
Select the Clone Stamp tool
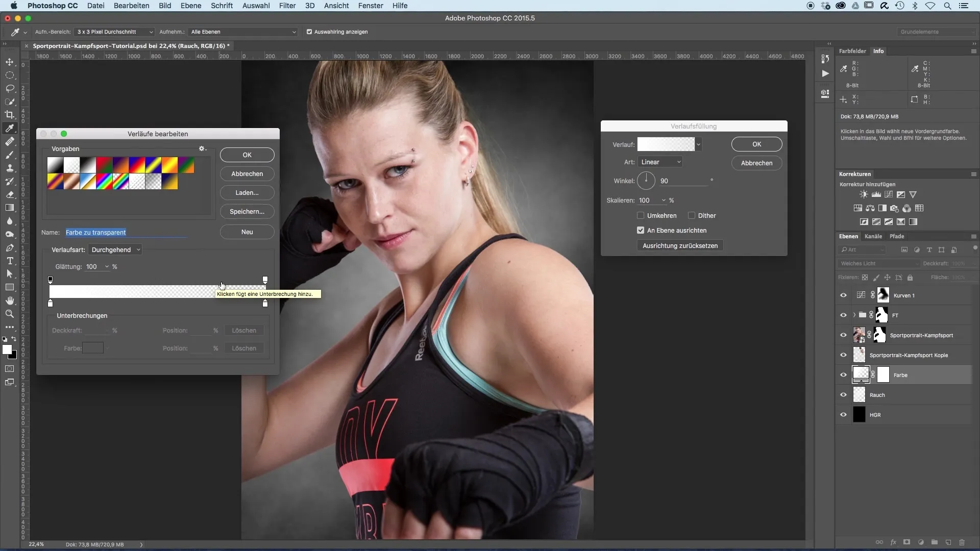point(10,168)
